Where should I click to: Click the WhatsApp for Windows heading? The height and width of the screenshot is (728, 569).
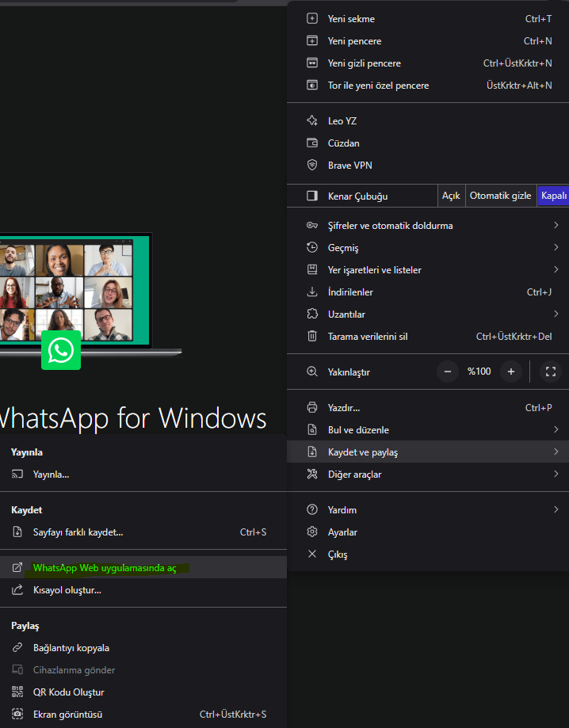(x=132, y=417)
